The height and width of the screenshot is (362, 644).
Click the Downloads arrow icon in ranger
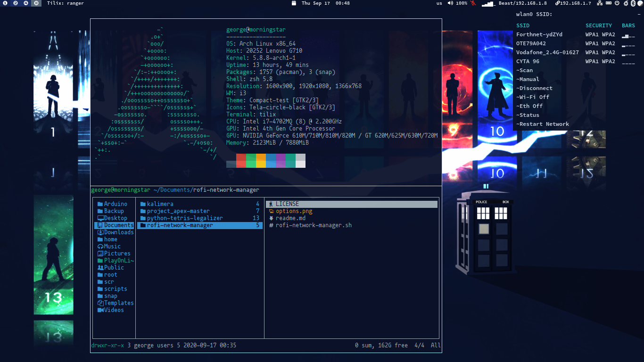(x=100, y=232)
